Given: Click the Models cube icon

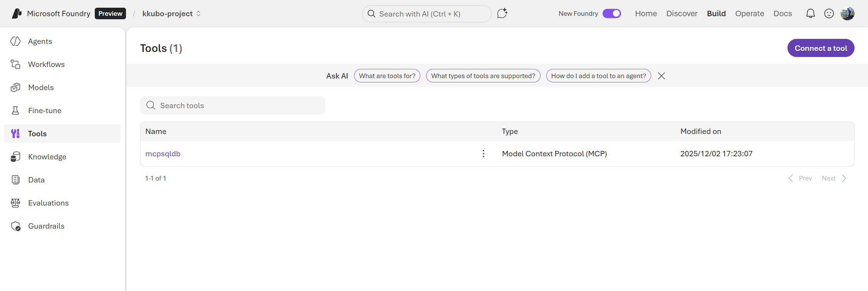Looking at the screenshot, I should coord(15,87).
